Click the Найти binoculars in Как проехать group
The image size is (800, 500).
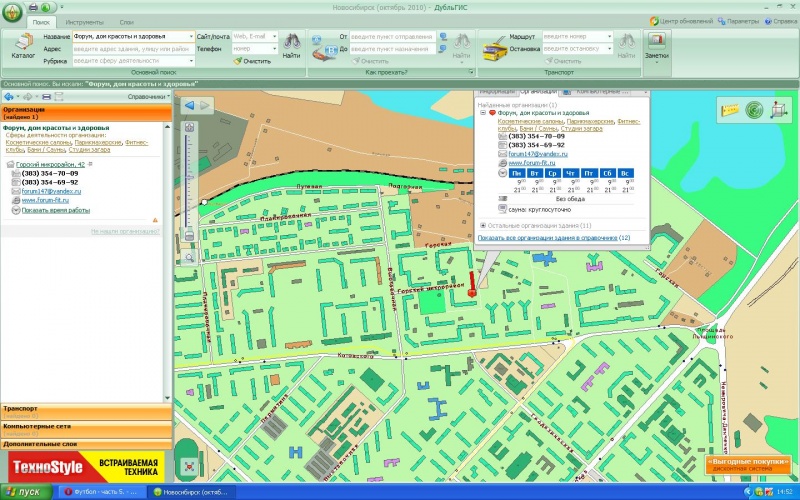[x=461, y=46]
